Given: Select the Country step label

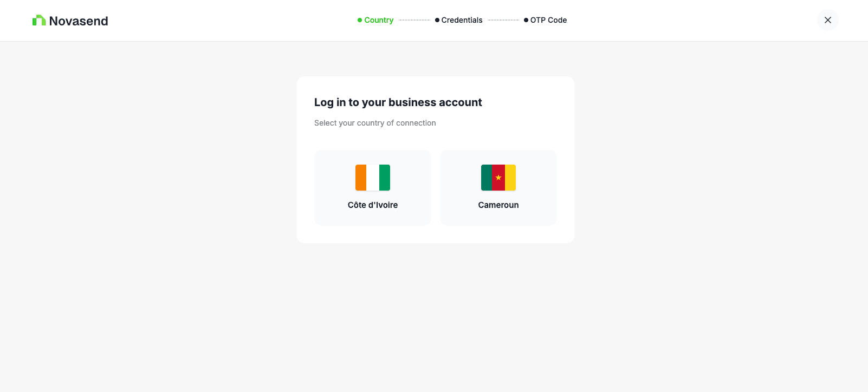Looking at the screenshot, I should [379, 20].
